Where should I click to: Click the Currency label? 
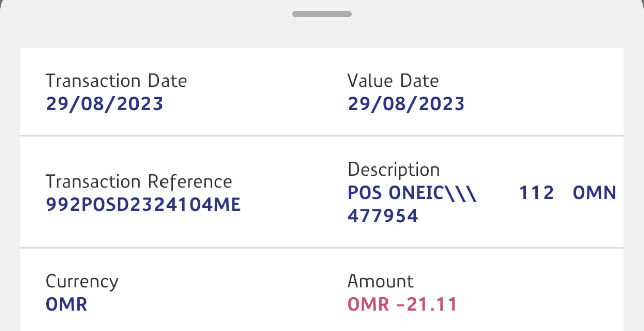[82, 281]
